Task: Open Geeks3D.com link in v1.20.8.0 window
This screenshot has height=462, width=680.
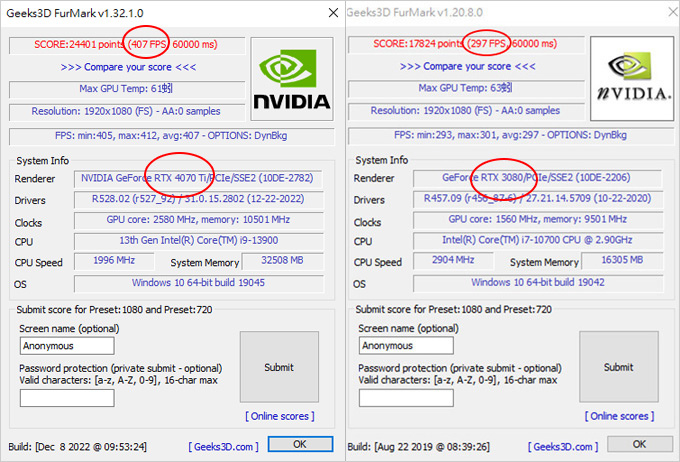Action: [563, 446]
